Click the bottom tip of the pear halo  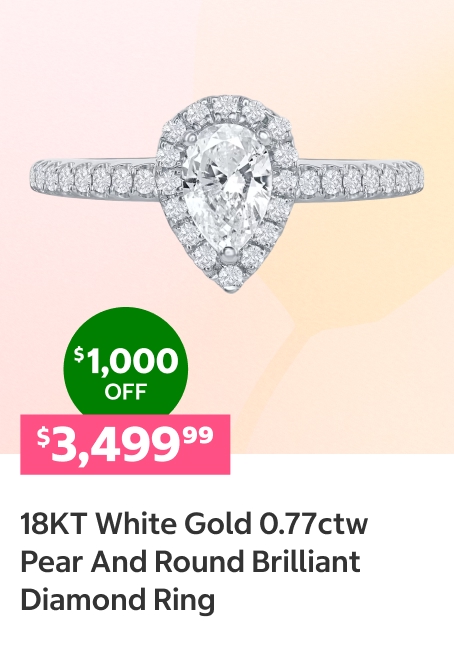click(x=230, y=280)
